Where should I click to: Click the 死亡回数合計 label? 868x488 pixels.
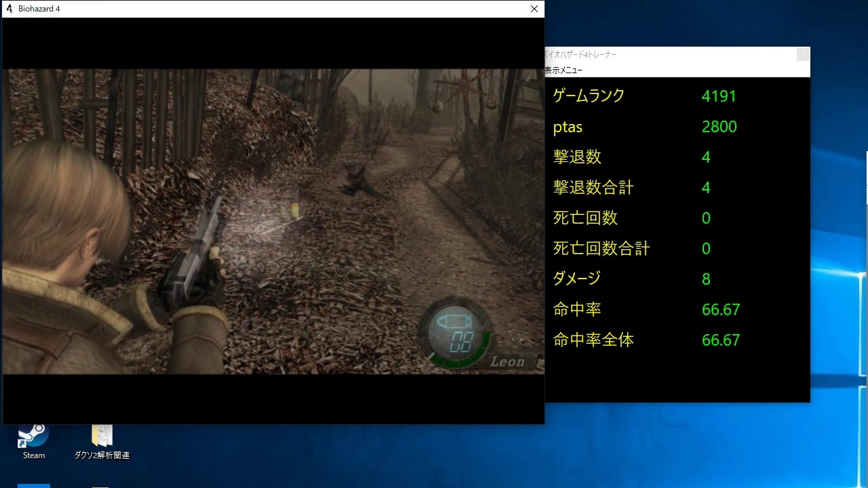coord(601,248)
